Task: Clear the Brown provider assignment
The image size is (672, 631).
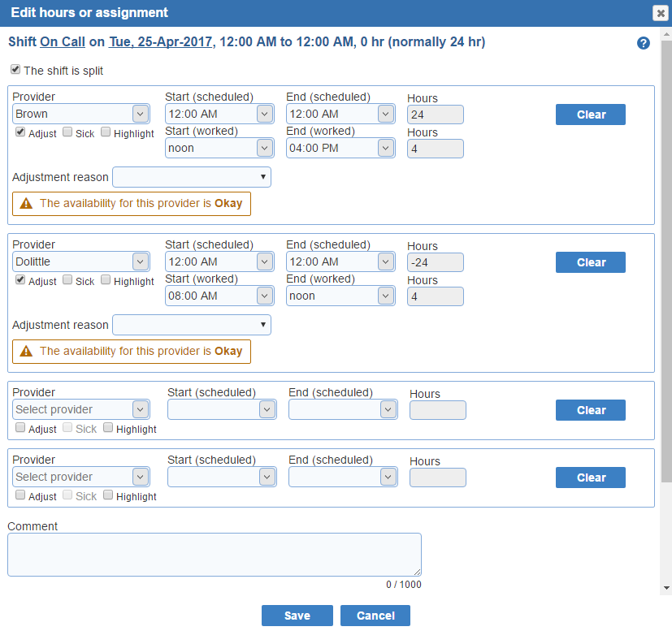Action: 591,115
